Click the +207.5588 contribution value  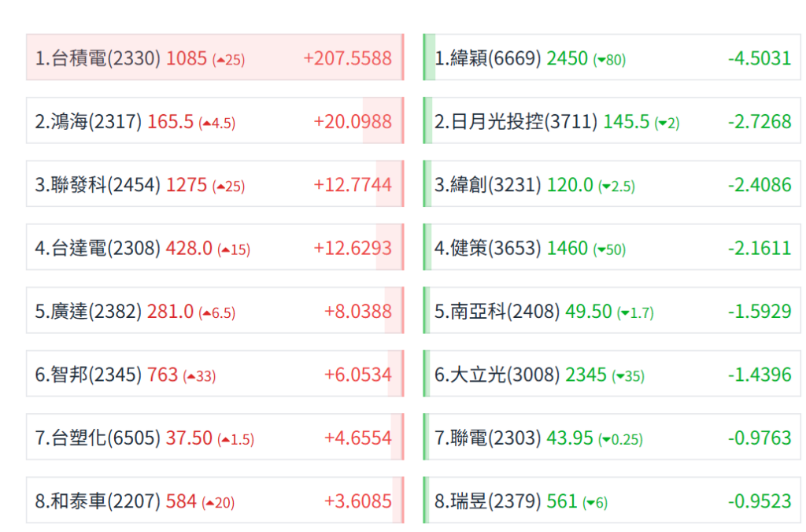click(347, 58)
